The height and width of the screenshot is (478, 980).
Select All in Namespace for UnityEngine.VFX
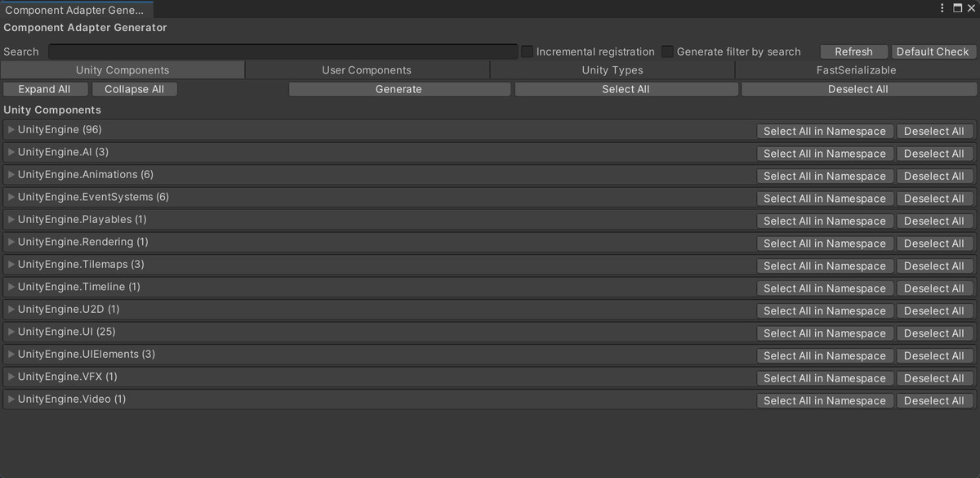pyautogui.click(x=825, y=378)
